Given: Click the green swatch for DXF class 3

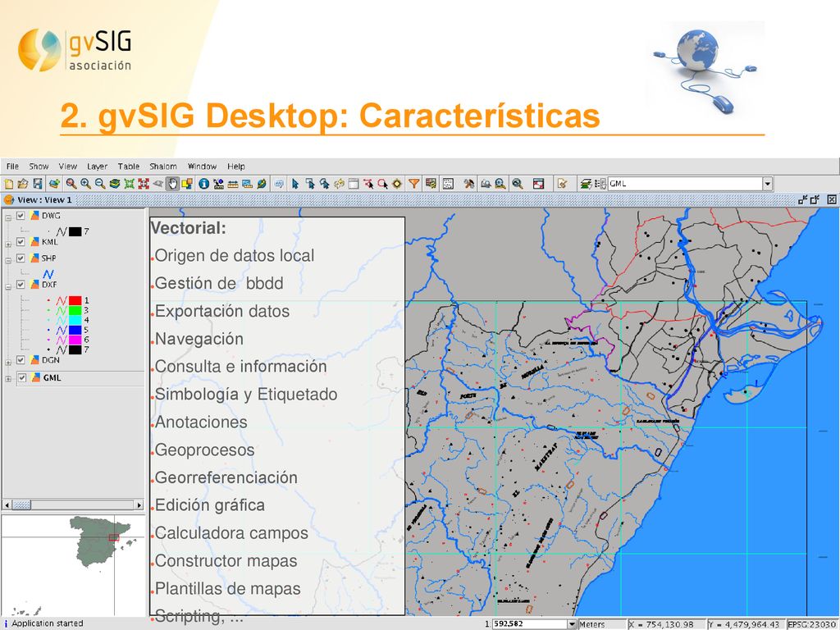Looking at the screenshot, I should (x=75, y=310).
